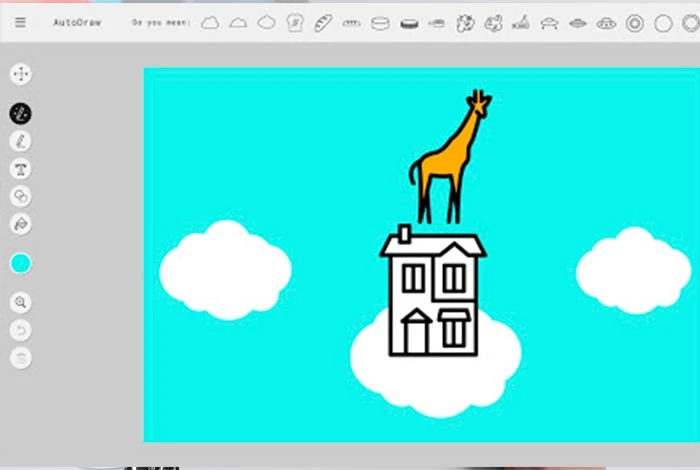Choose the bread slice suggestion
Image resolution: width=700 pixels, height=470 pixels.
point(295,22)
